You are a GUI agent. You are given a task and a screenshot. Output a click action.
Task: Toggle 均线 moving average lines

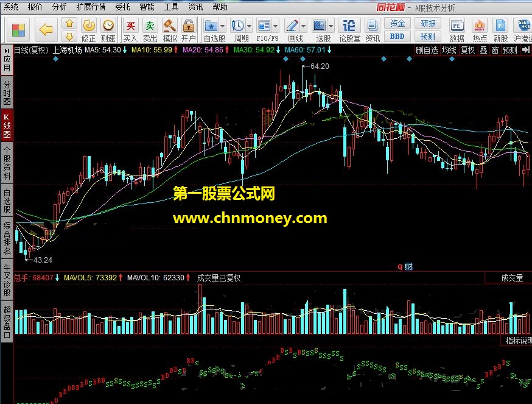point(449,50)
